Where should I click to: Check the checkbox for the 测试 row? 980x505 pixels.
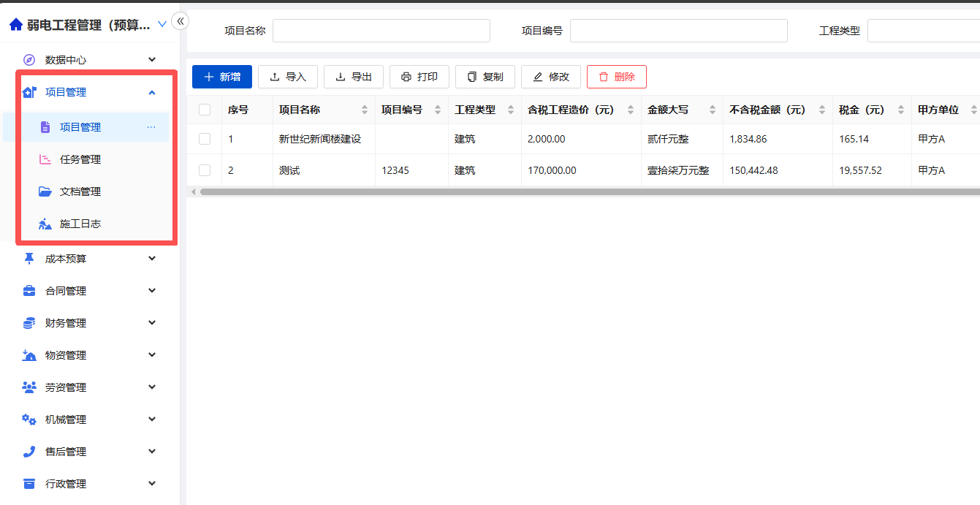(205, 170)
